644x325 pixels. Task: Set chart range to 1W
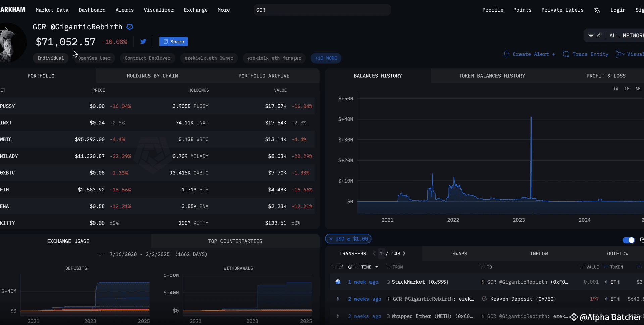click(616, 89)
